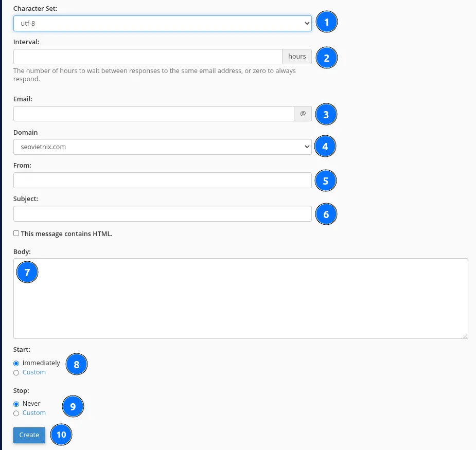
Task: Click inside the Interval field
Action: pyautogui.click(x=147, y=56)
